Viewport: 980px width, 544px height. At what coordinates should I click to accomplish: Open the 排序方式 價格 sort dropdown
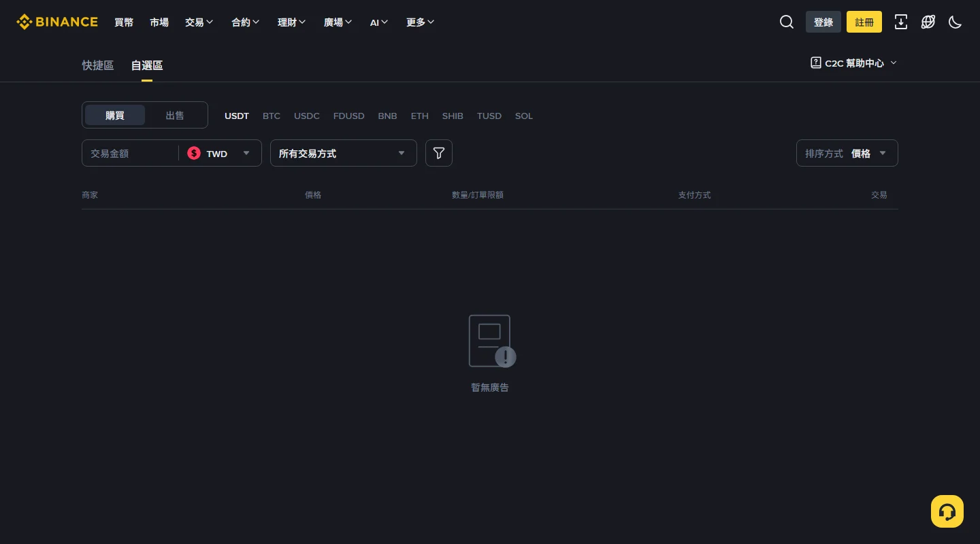847,153
